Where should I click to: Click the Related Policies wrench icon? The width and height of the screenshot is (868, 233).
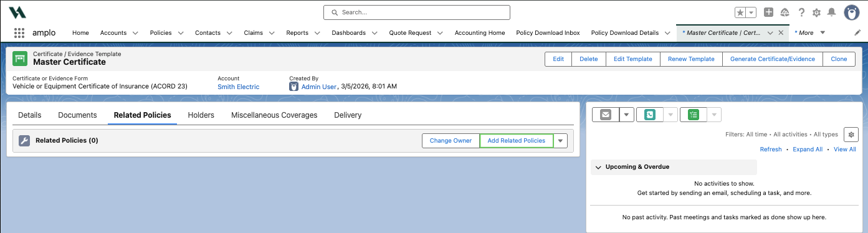[x=24, y=141]
